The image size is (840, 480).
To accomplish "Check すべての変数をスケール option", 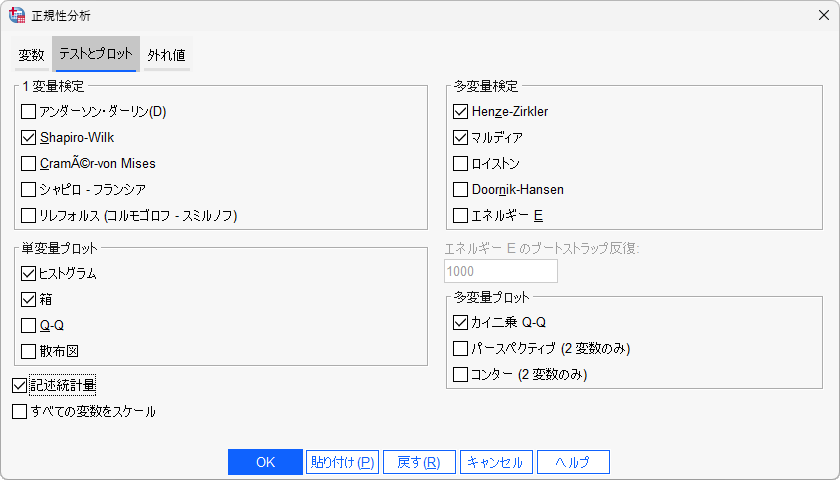I will pyautogui.click(x=20, y=411).
